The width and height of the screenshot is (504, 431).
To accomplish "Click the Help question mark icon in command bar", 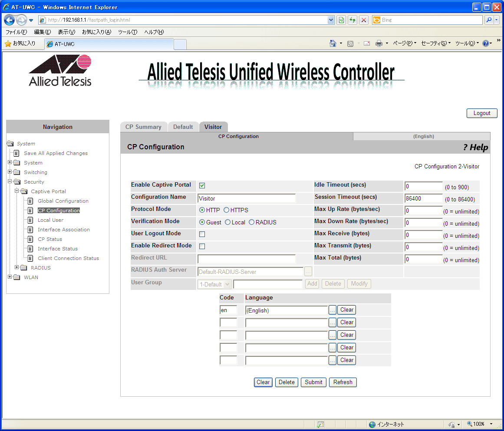I will pos(486,43).
